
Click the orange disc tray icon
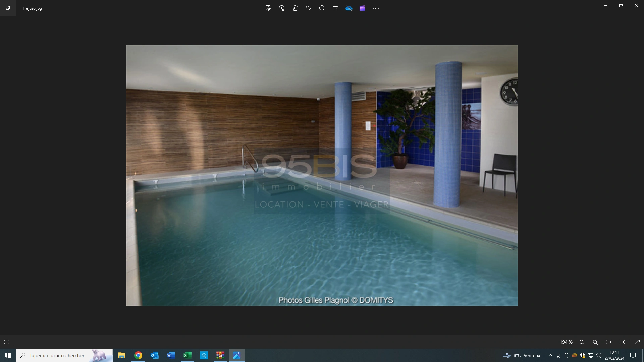coord(575,355)
